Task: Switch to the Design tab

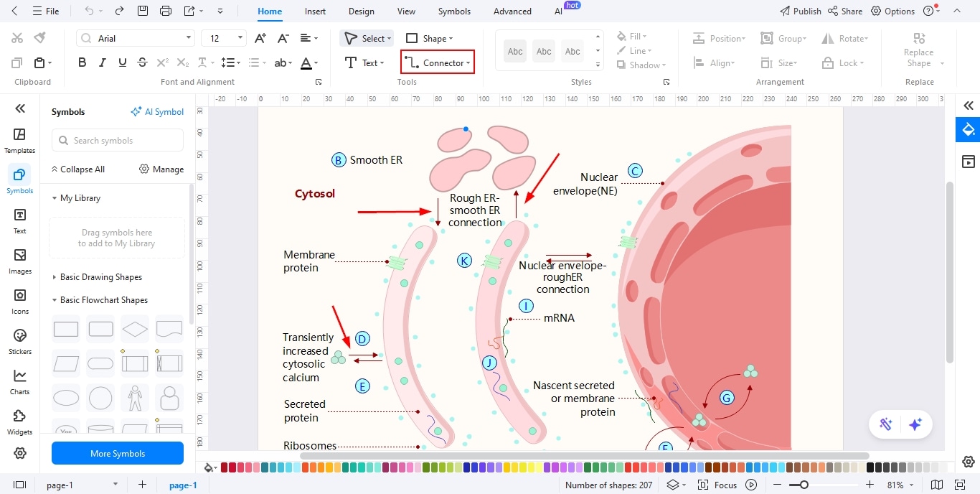Action: pos(361,11)
